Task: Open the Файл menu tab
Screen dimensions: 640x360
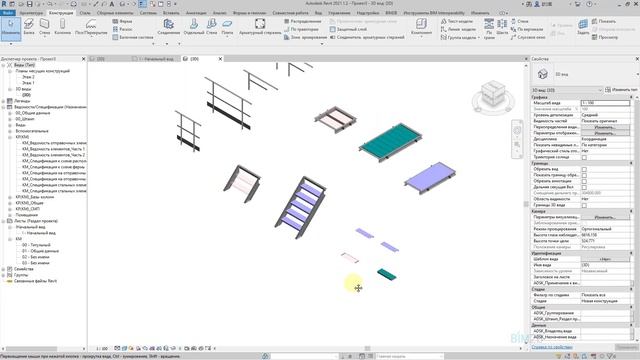Action: [8, 13]
